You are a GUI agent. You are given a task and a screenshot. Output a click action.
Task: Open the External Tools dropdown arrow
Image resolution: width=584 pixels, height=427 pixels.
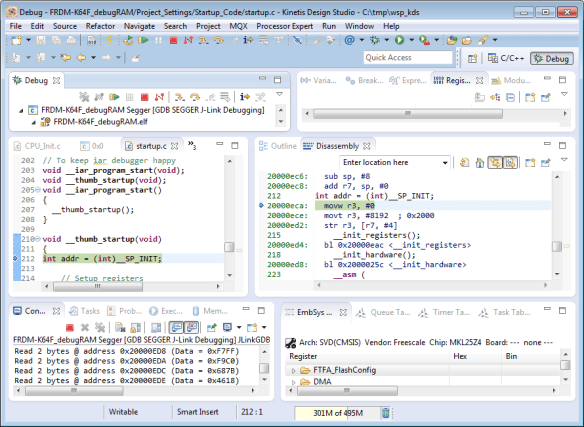[437, 40]
